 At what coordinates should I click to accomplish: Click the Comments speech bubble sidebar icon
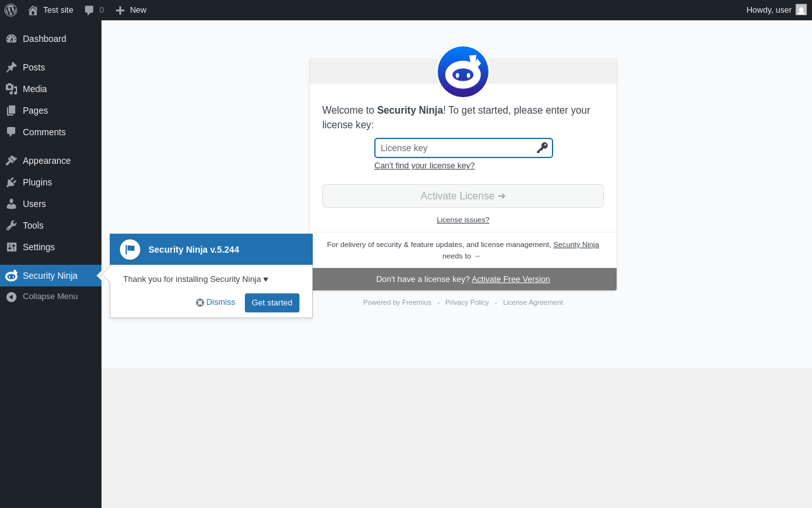point(11,132)
